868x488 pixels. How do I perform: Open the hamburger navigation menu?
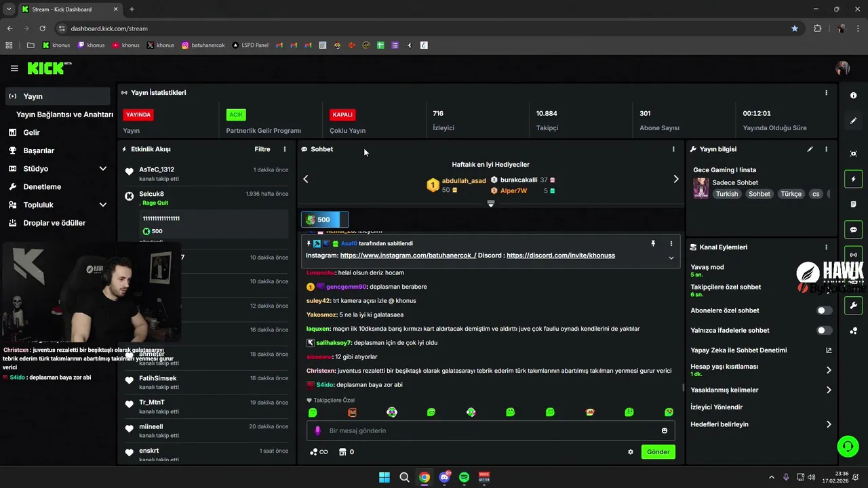point(14,68)
